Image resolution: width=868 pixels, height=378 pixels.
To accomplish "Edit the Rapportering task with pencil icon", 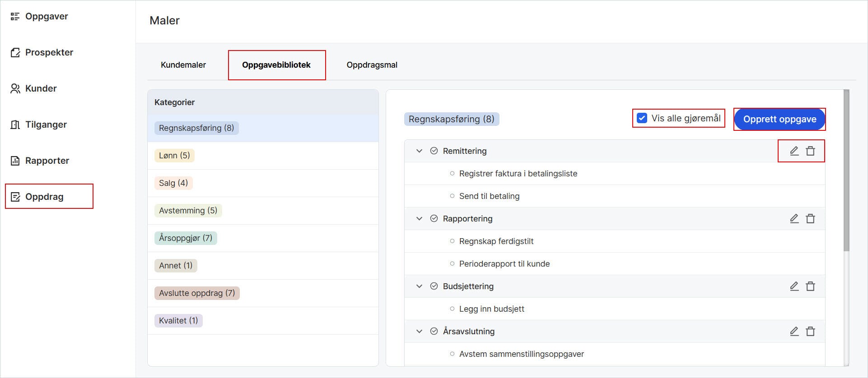I will coord(794,219).
